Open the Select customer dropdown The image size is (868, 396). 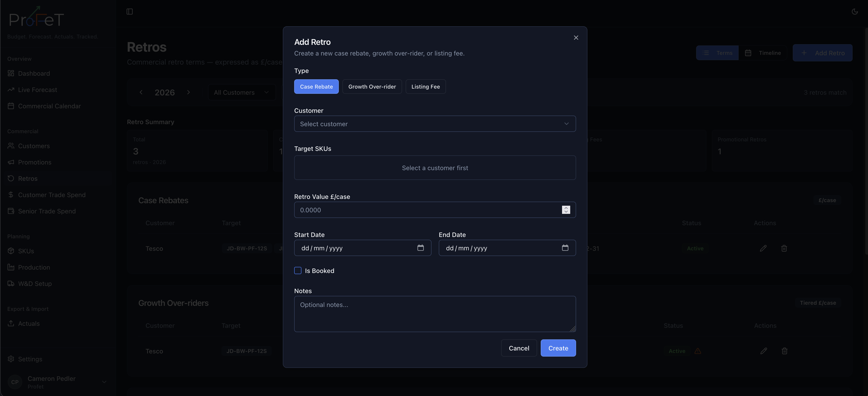435,124
